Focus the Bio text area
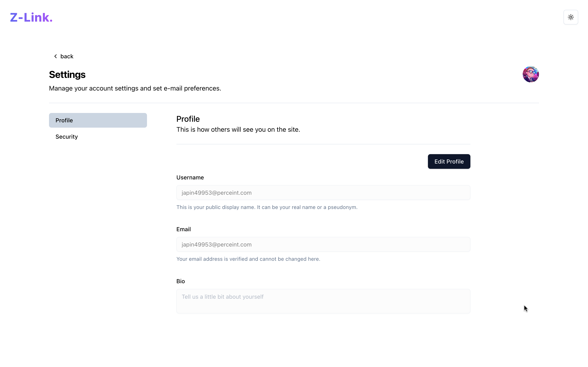Screen dimensions: 588x367 pyautogui.click(x=323, y=301)
